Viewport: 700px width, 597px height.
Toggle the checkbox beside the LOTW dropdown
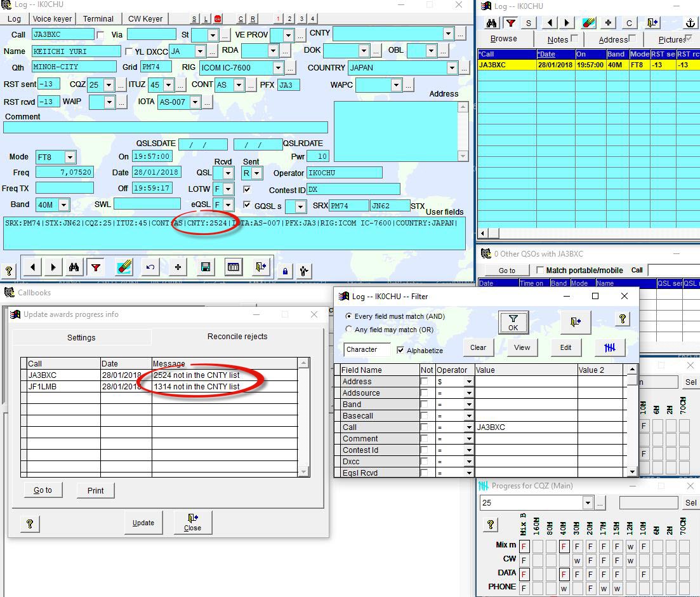tap(246, 189)
